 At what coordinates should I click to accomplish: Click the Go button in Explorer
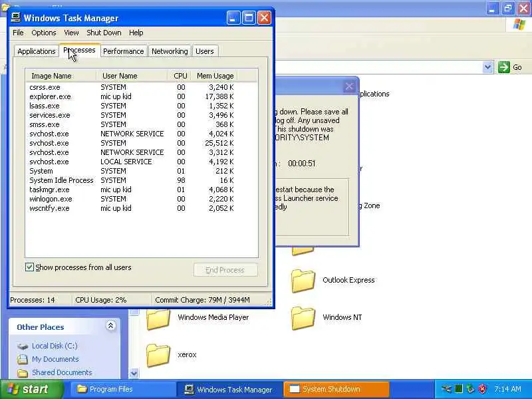510,67
